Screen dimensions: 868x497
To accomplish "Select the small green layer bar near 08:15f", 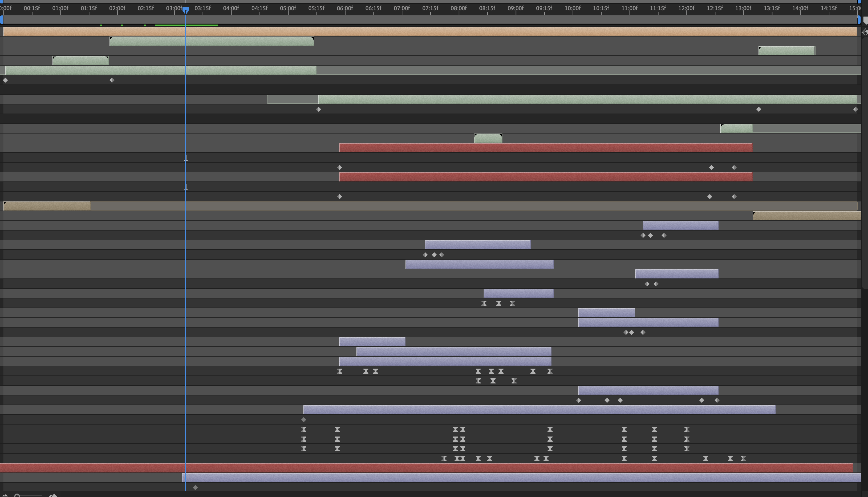I will click(x=488, y=138).
